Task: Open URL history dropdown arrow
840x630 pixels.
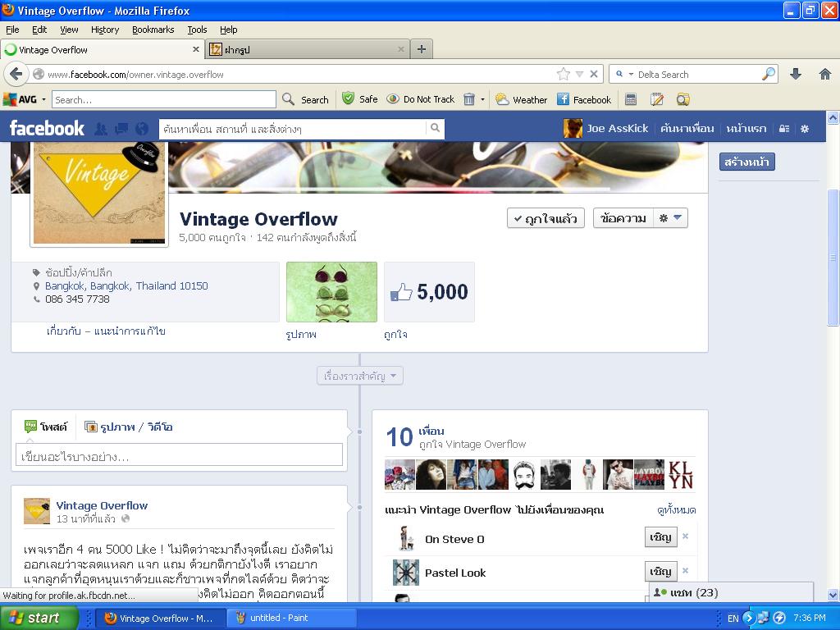Action: tap(579, 74)
